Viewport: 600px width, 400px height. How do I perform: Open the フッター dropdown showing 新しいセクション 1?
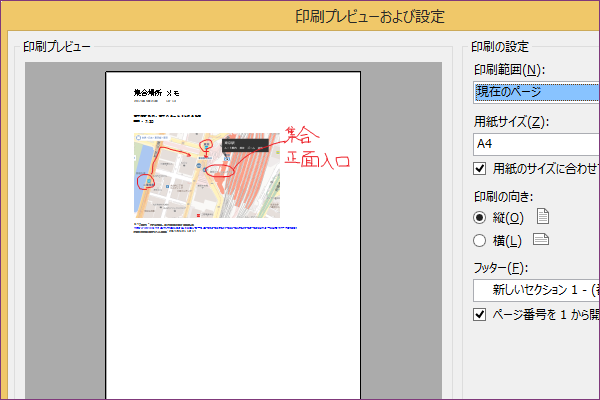click(x=536, y=290)
